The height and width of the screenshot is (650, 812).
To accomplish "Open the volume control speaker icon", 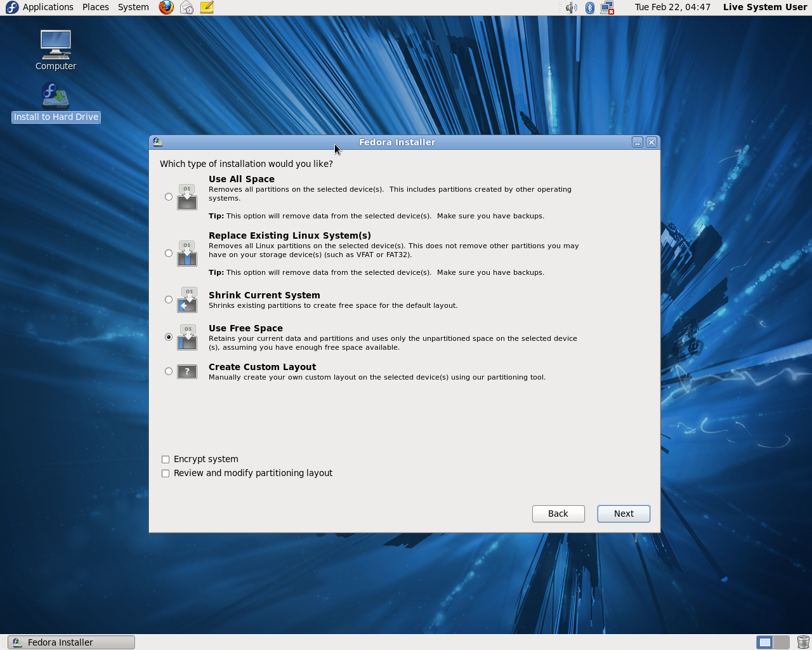I will point(571,8).
